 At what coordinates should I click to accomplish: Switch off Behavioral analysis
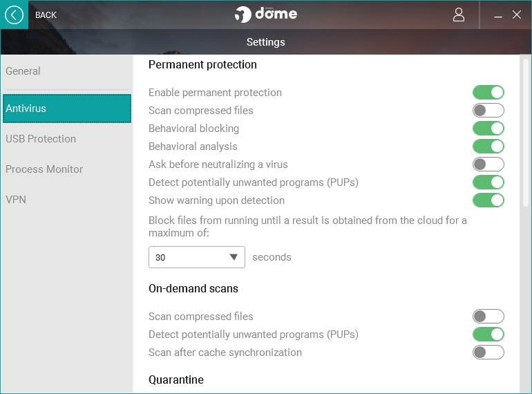coord(488,147)
